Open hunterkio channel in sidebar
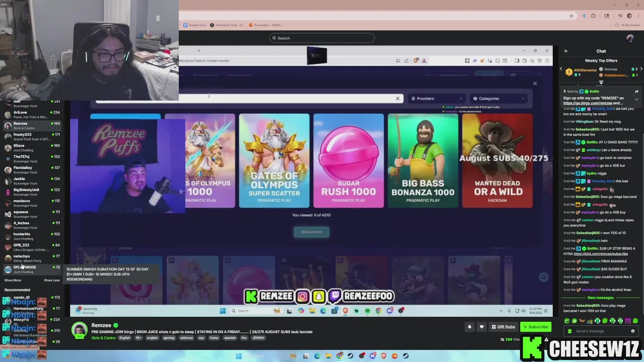Image resolution: width=644 pixels, height=362 pixels. click(x=31, y=236)
